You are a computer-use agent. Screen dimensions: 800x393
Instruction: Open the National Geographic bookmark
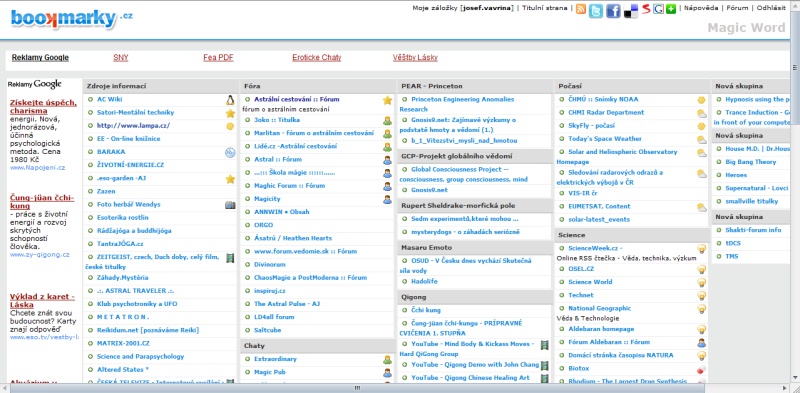[599, 308]
